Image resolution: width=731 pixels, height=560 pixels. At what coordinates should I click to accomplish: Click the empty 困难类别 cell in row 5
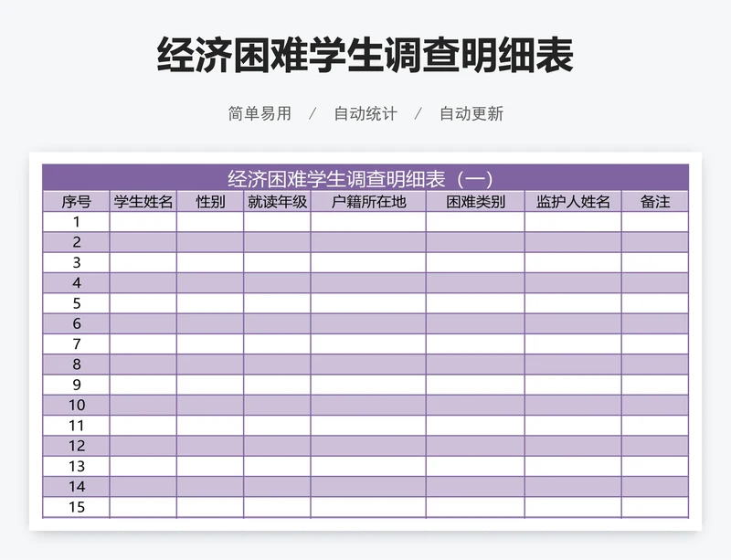coord(475,303)
